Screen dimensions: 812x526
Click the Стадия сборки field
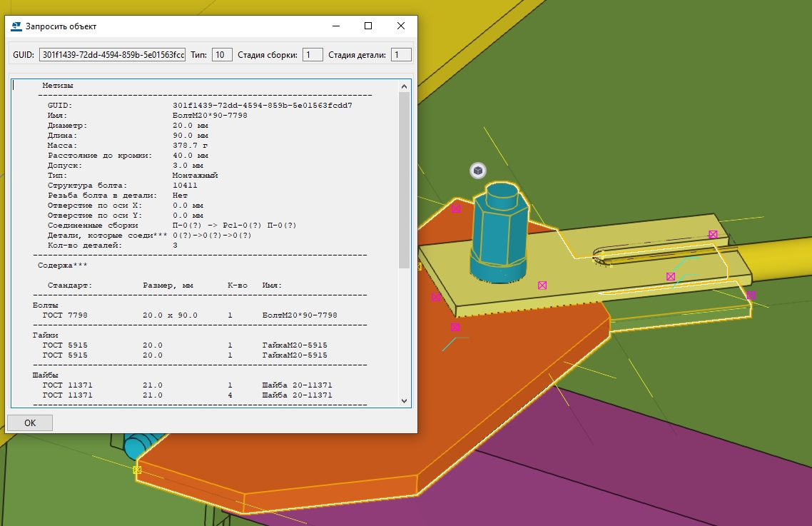pyautogui.click(x=313, y=55)
